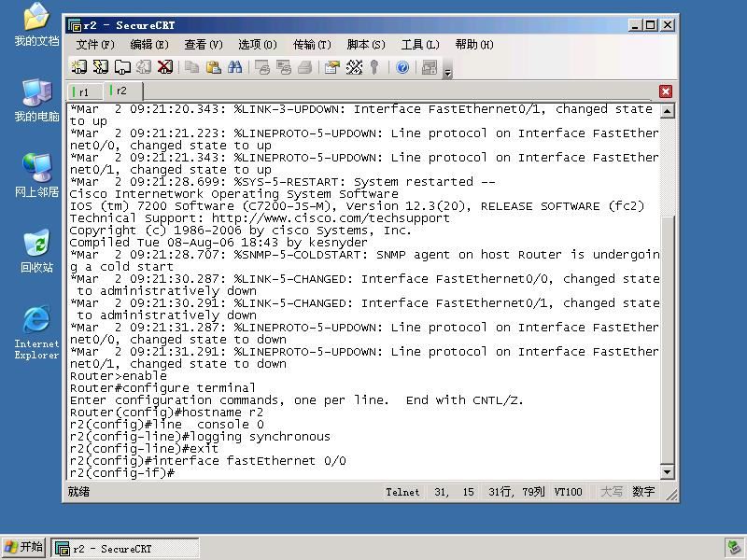This screenshot has width=747, height=560.
Task: Click the r2 - SecureCRT taskbar button
Action: pos(125,549)
